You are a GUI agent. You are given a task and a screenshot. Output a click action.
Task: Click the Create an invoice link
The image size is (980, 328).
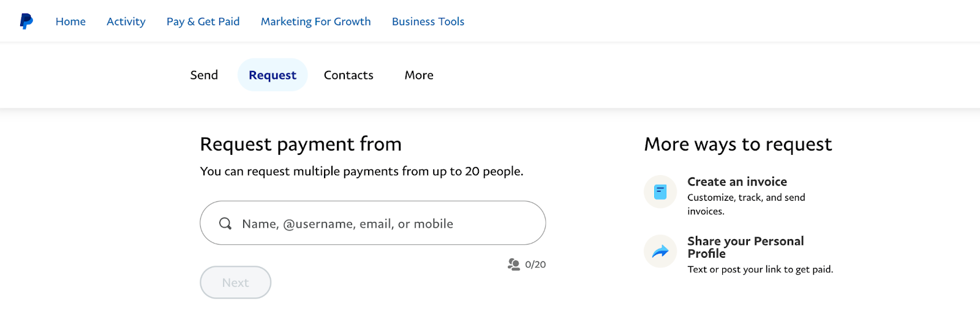tap(737, 182)
